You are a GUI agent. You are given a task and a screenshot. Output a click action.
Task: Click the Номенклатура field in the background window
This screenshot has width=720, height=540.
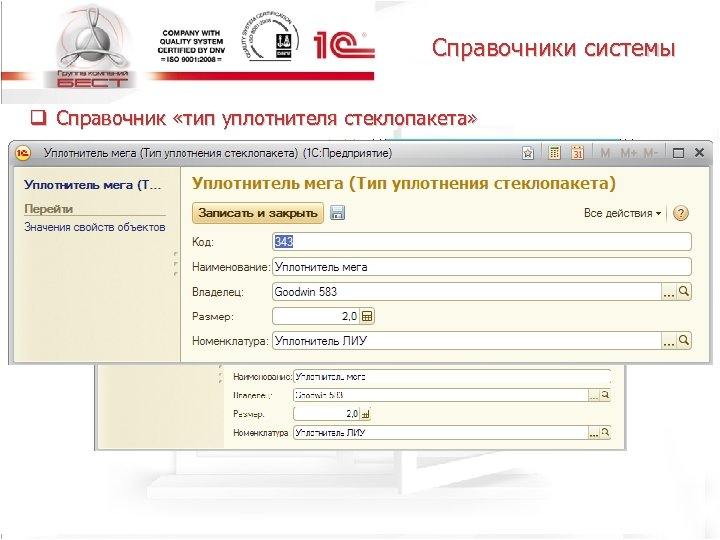click(440, 433)
